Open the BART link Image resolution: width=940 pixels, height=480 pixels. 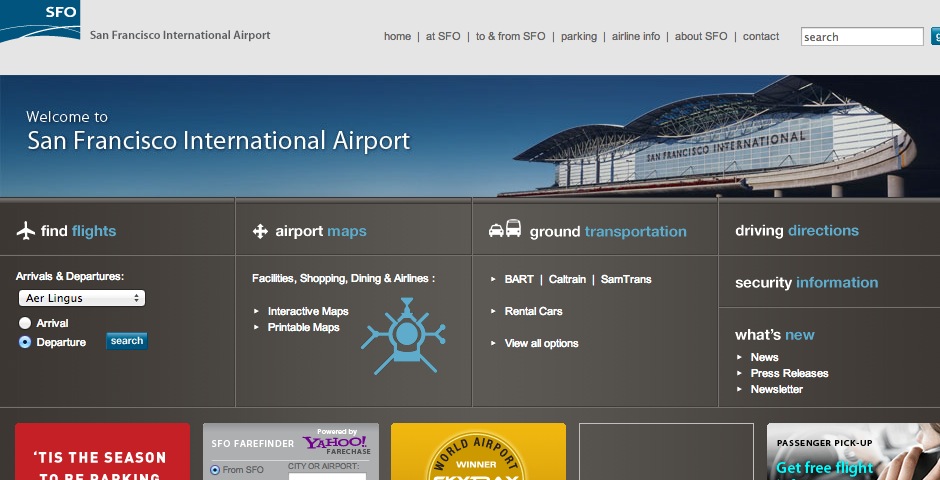point(519,279)
